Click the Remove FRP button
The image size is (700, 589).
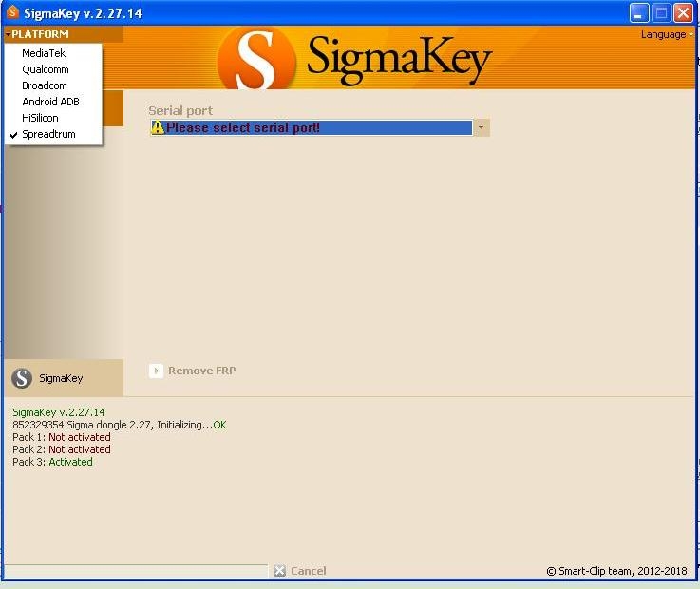193,370
